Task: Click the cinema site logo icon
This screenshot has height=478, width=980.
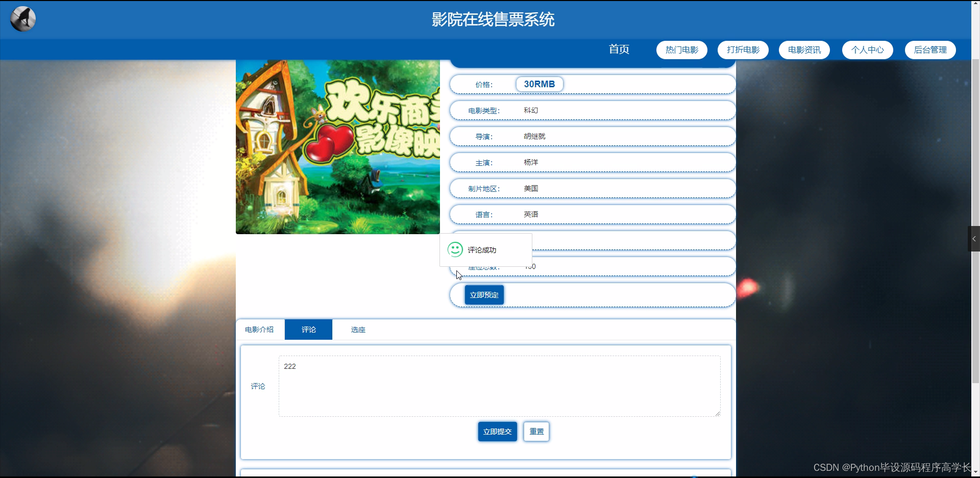Action: coord(22,18)
